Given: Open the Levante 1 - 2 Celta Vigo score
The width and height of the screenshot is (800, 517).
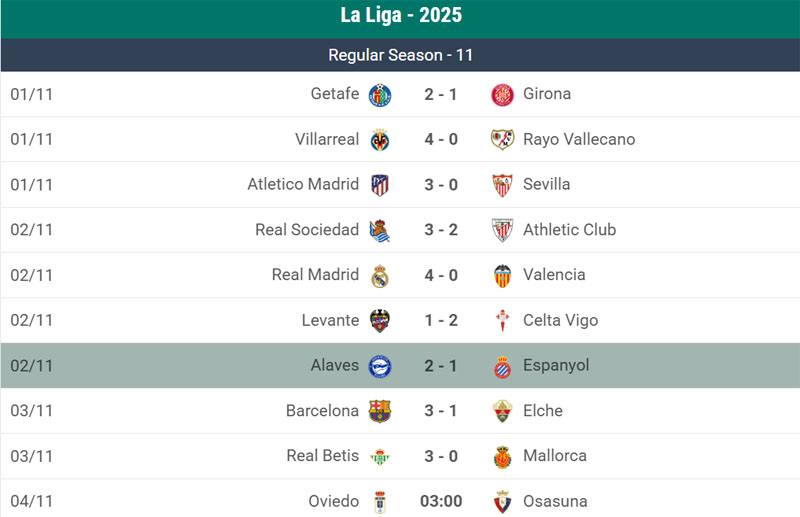Looking at the screenshot, I should pos(441,321).
